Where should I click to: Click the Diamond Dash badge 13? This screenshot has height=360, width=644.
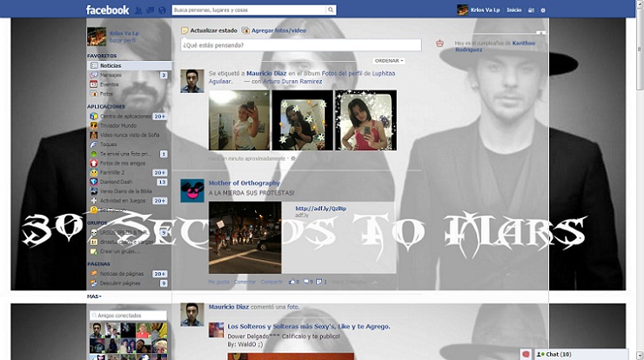[162, 182]
